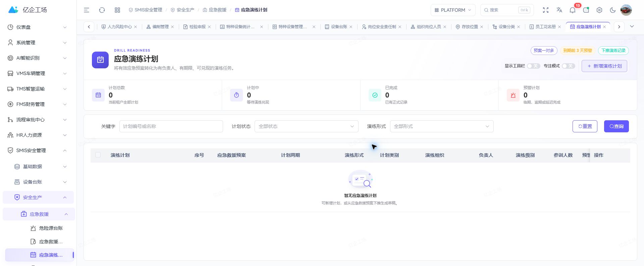Click the 新增演练计划 button
644x266 pixels.
click(x=604, y=66)
